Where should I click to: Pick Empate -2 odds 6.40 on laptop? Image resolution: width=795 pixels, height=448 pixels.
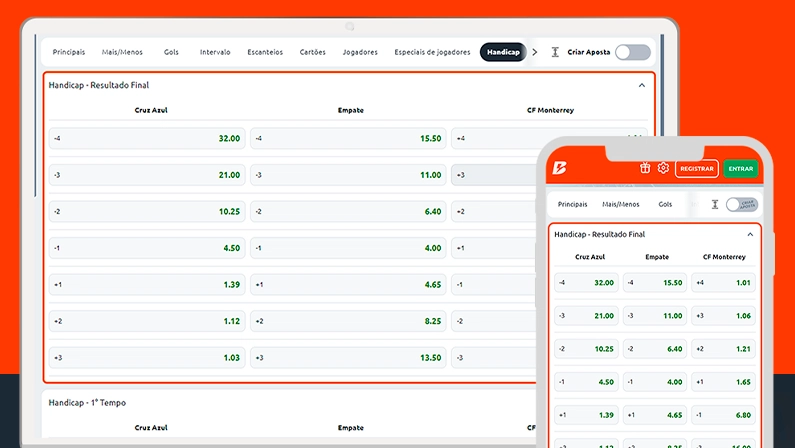point(348,211)
